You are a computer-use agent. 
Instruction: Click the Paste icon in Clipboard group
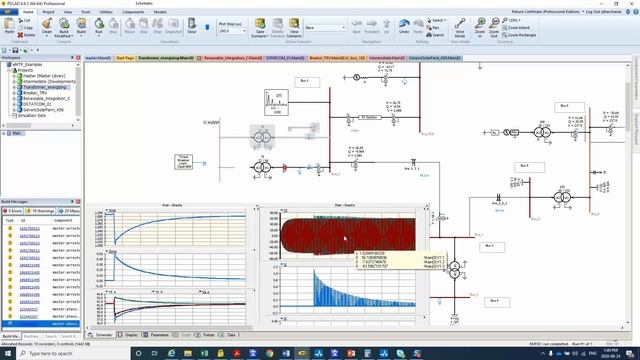(9, 26)
